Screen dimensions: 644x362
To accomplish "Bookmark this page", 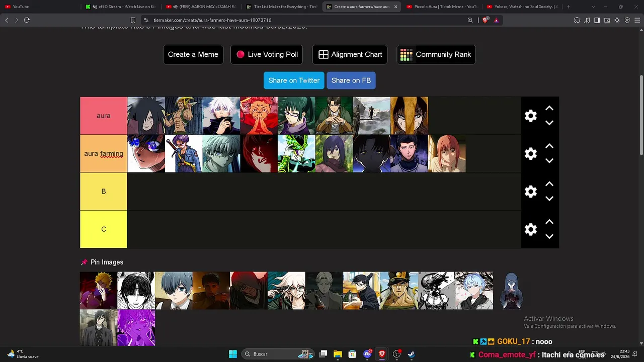I will tap(133, 20).
